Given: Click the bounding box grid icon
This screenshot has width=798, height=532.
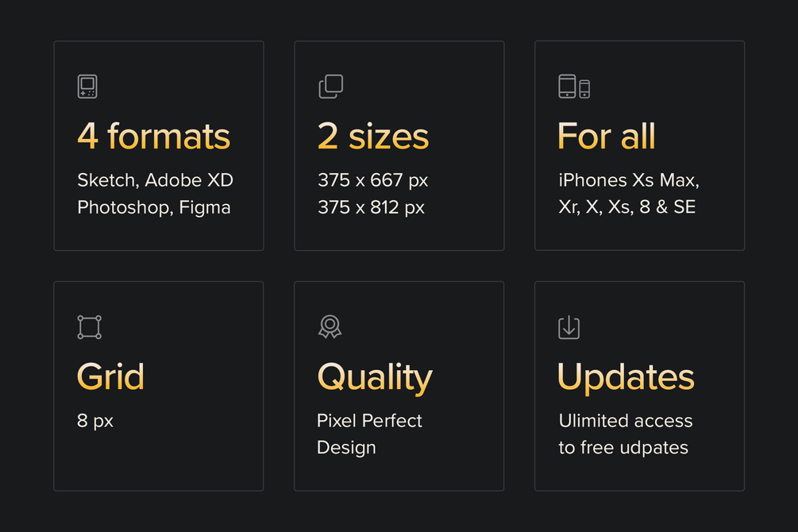Looking at the screenshot, I should [89, 327].
